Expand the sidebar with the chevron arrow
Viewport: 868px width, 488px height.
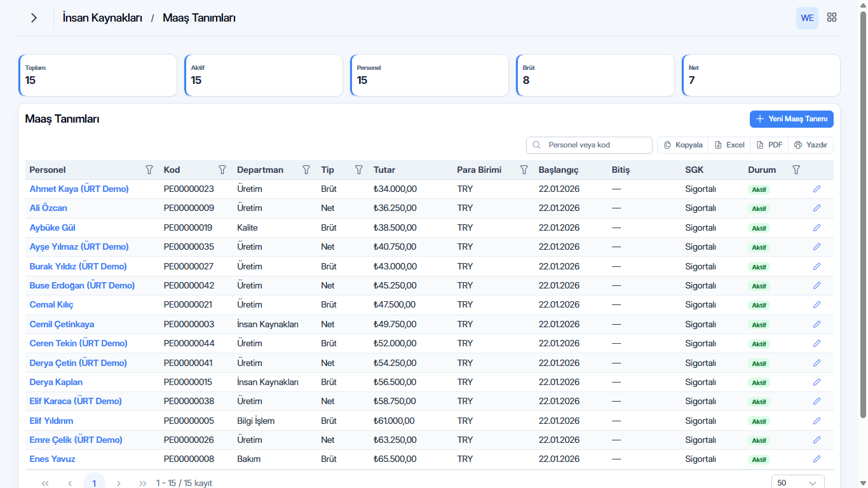coord(34,18)
